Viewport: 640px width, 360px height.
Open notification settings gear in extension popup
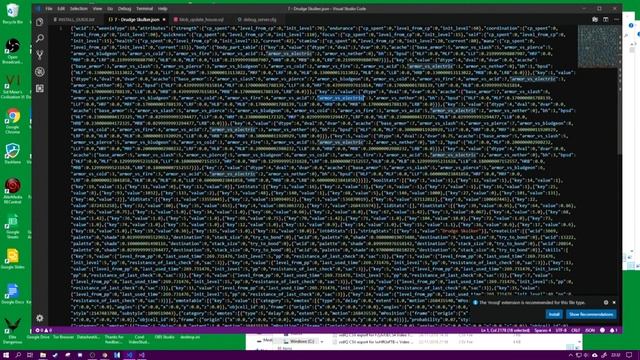coord(606,302)
